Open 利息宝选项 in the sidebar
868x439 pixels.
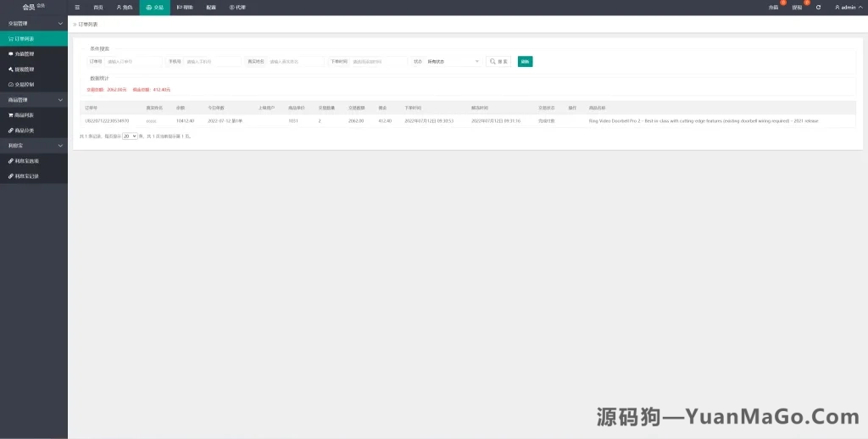coord(34,161)
